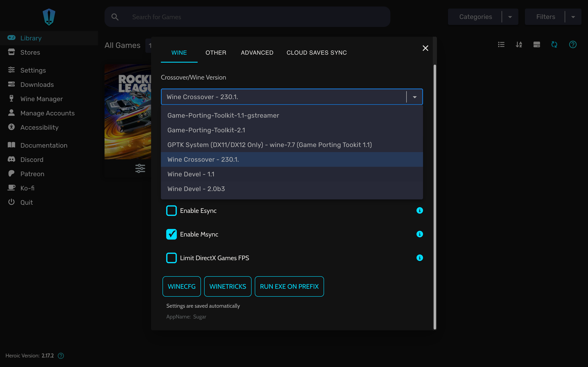Enable the Esync checkbox
Screen dimensions: 588x367
pos(171,210)
